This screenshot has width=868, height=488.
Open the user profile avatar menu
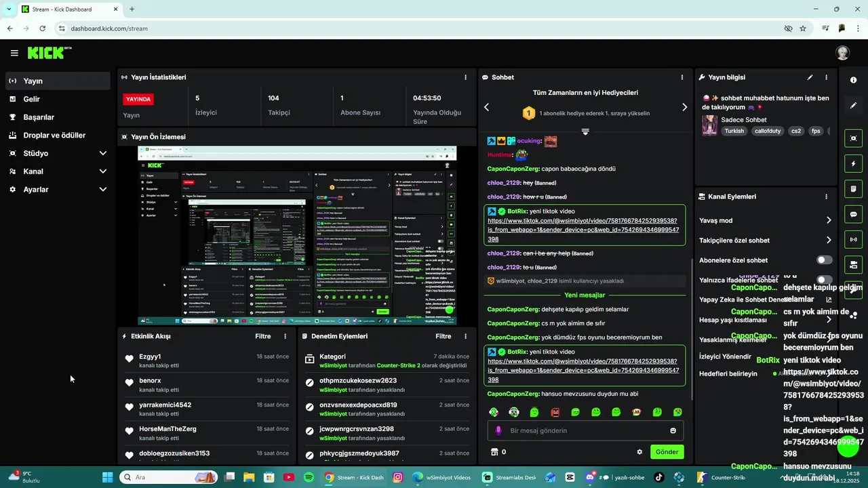(842, 53)
